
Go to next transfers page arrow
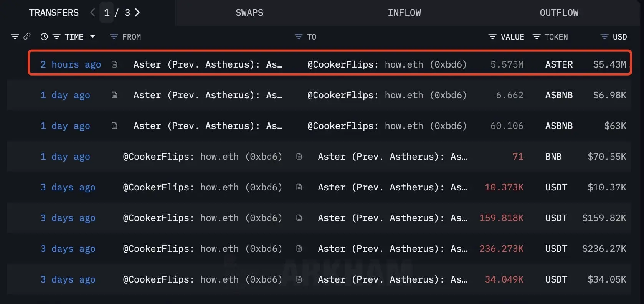point(137,13)
